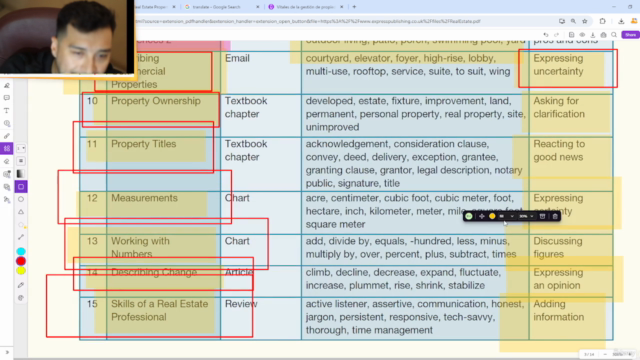
Task: Open the 30% opacity dropdown
Action: [527, 216]
